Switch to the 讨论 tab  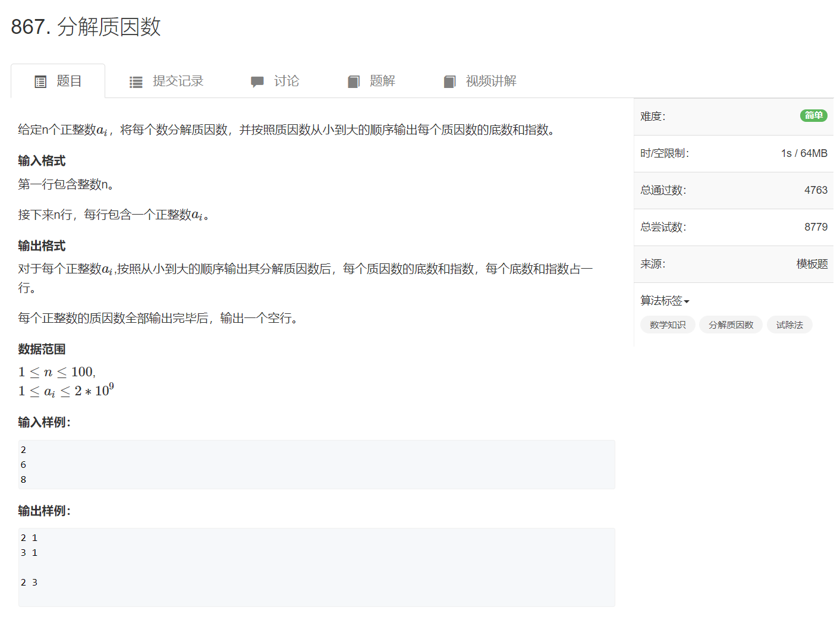275,81
